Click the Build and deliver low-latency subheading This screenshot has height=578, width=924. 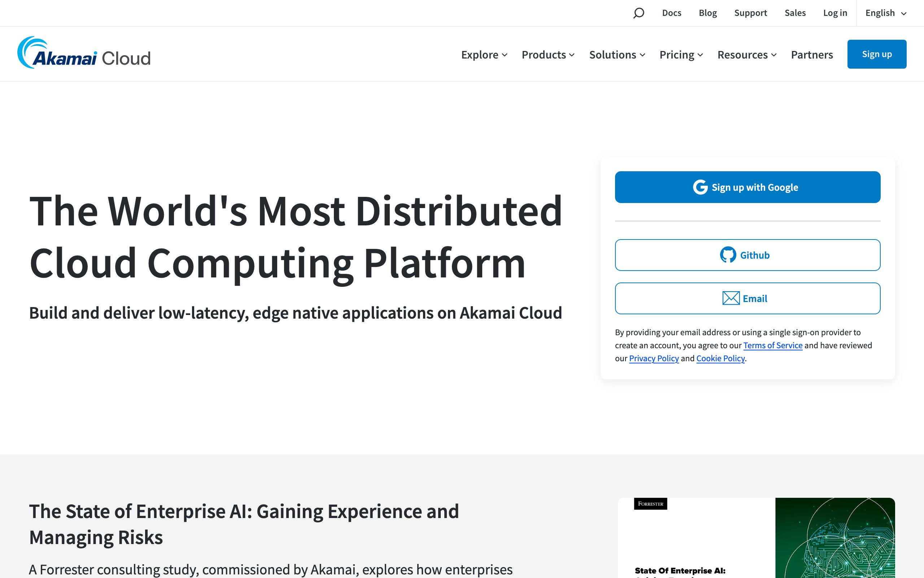click(296, 313)
